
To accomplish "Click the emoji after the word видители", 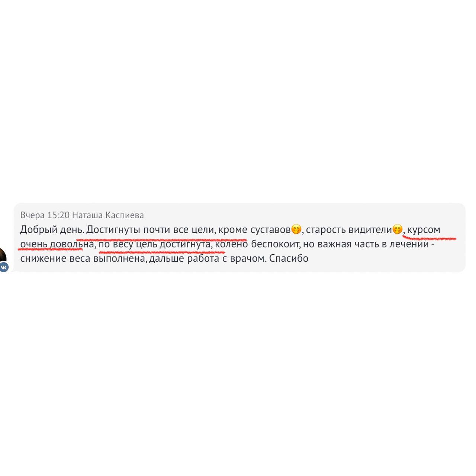I will (x=398, y=229).
